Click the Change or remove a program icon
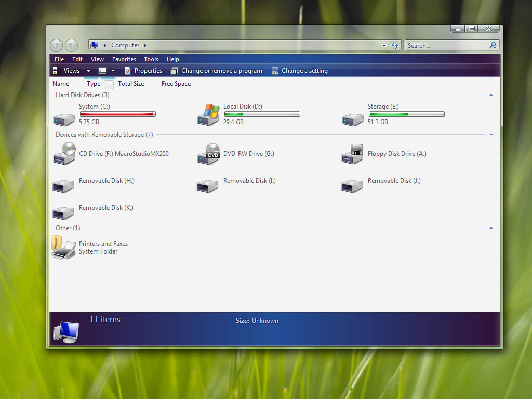Viewport: 532px width, 399px height. coord(174,71)
